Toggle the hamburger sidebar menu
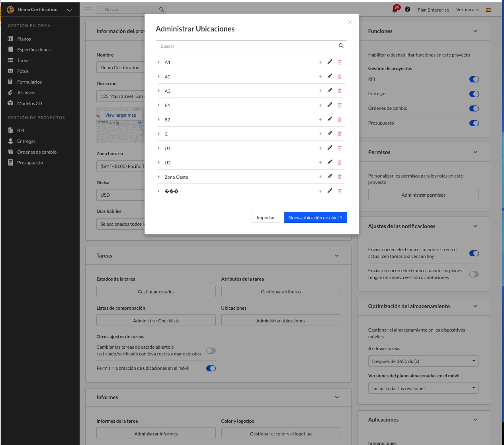 (x=88, y=9)
